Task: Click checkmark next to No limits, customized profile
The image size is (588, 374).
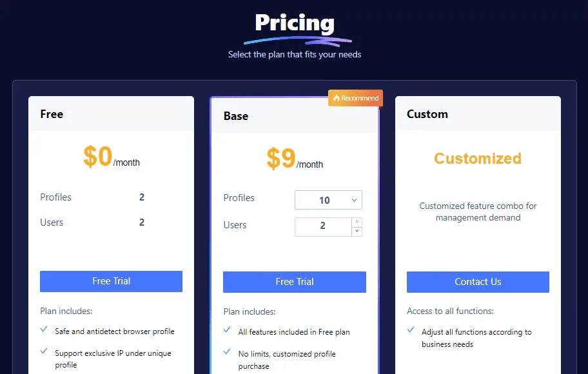Action: click(x=227, y=351)
